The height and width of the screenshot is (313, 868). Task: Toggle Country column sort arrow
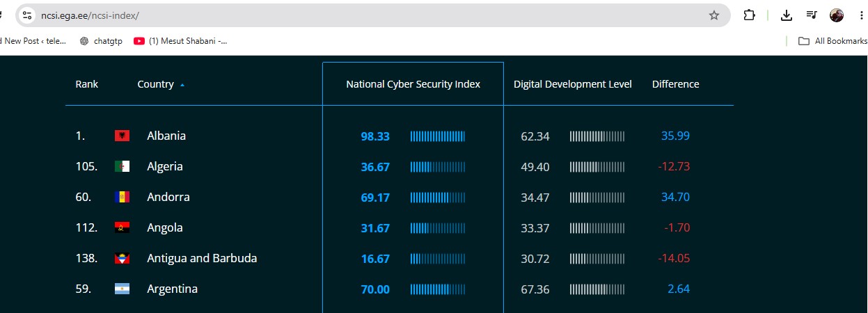(x=182, y=85)
